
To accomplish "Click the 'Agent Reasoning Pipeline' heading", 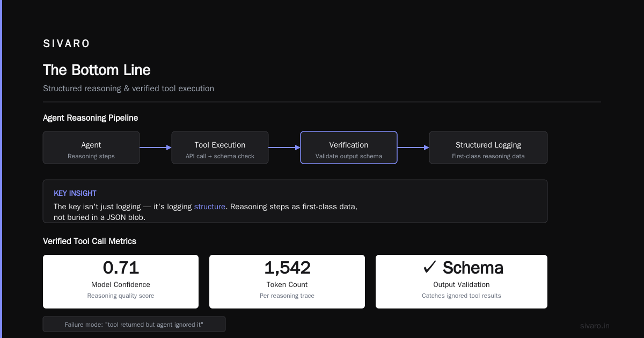I will coord(90,118).
